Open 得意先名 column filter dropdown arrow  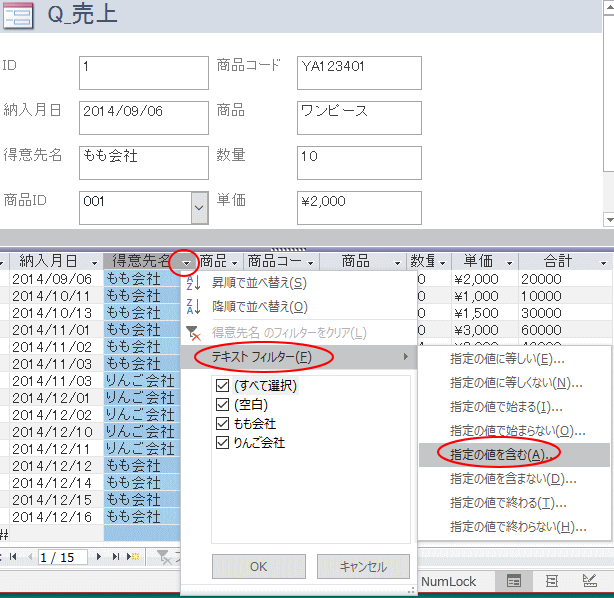click(x=186, y=263)
